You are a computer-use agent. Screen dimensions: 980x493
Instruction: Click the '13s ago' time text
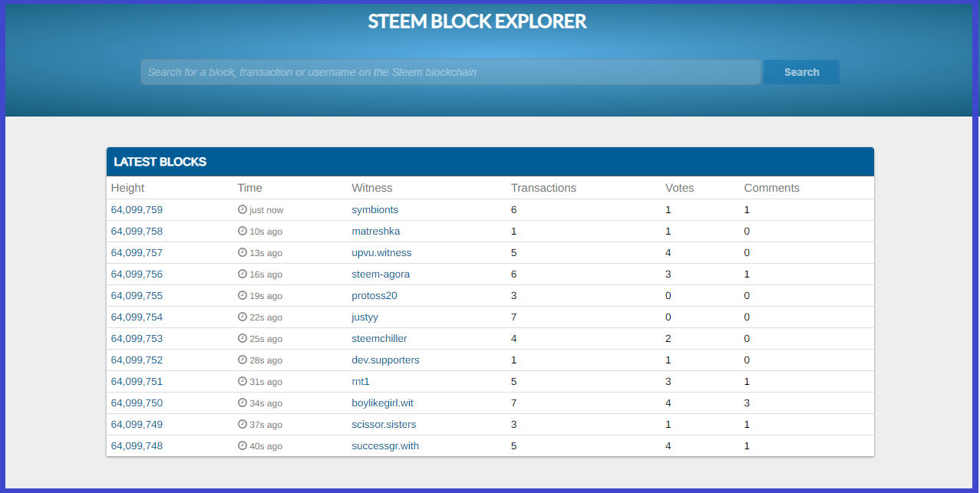pos(266,253)
